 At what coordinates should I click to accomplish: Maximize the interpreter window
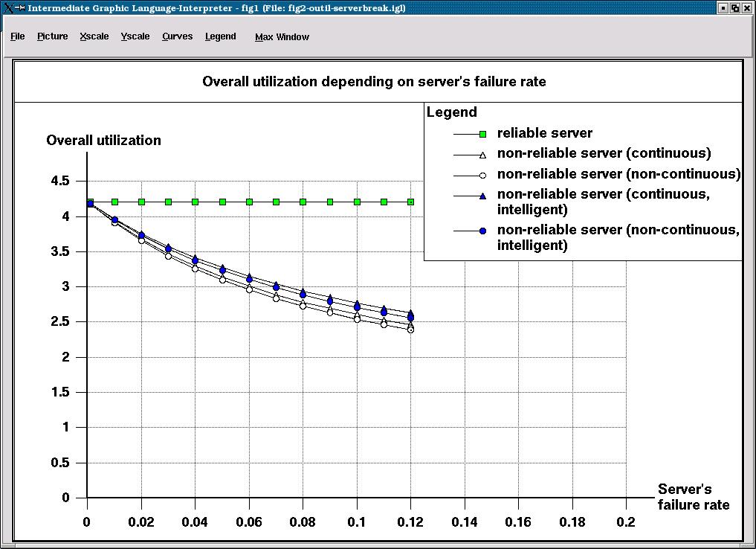734,7
